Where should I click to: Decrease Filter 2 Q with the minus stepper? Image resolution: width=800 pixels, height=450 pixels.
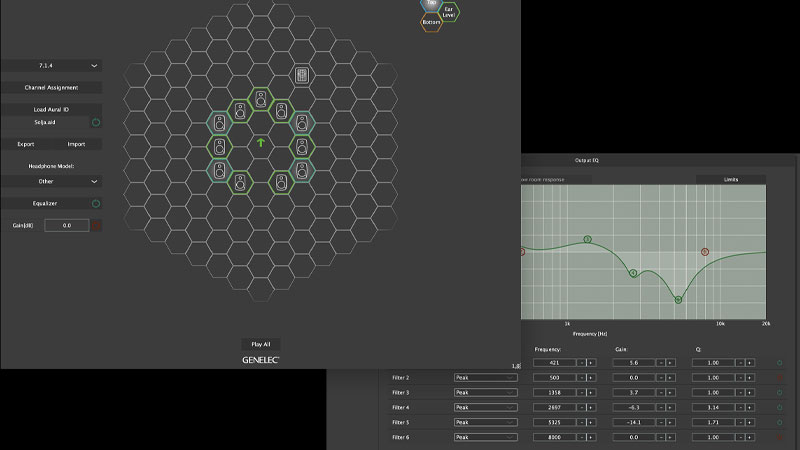740,378
